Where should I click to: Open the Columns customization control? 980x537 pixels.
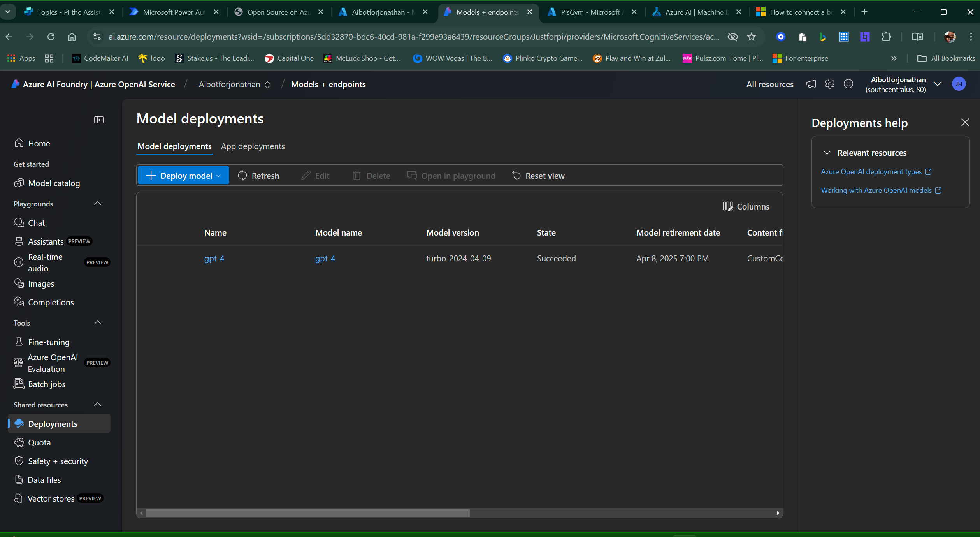pyautogui.click(x=745, y=206)
